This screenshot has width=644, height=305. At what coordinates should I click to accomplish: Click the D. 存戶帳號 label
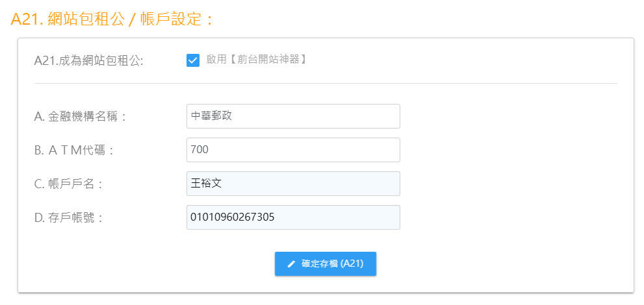[x=68, y=217]
